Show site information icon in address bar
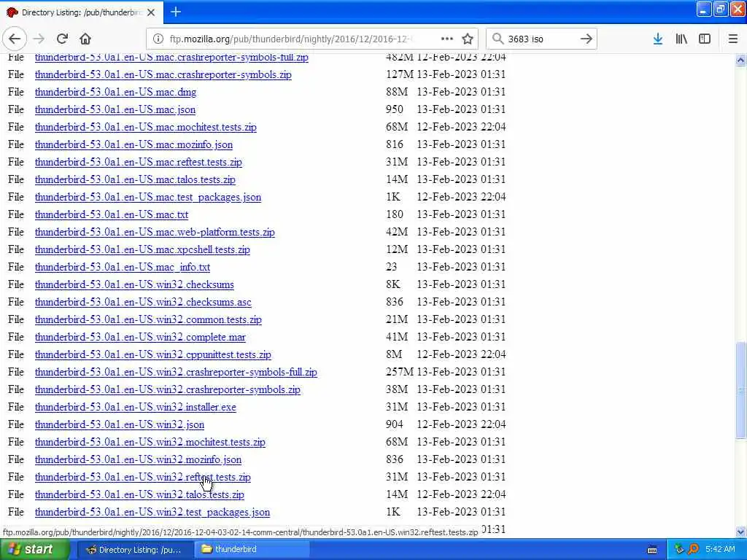 (x=158, y=39)
